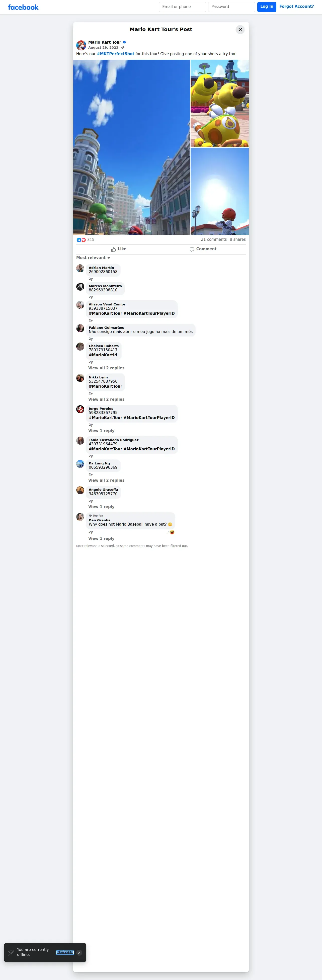Click Refresh in the offline notice

[65, 953]
